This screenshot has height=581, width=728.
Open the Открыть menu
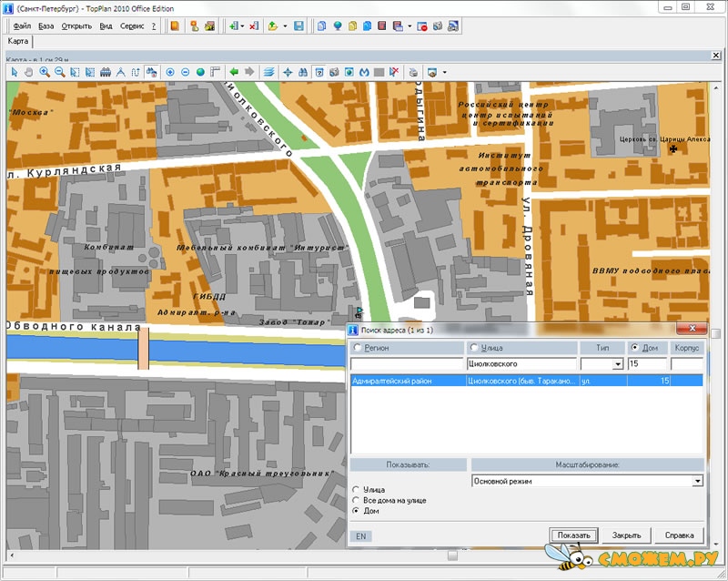tap(76, 26)
